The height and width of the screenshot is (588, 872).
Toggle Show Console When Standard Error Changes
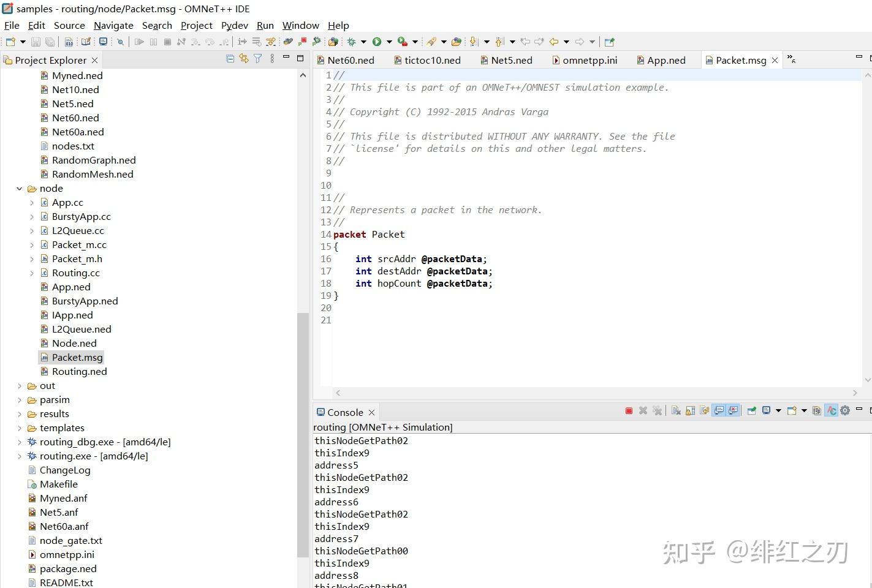(733, 411)
